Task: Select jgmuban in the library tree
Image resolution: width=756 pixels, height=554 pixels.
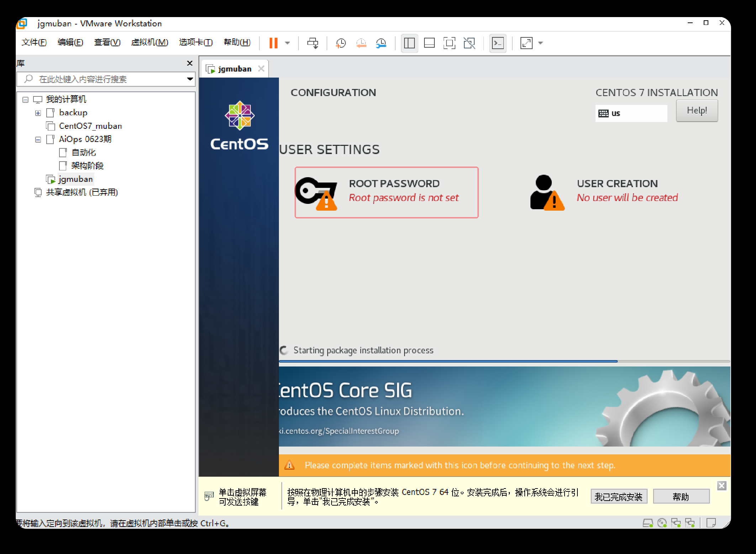Action: click(76, 179)
